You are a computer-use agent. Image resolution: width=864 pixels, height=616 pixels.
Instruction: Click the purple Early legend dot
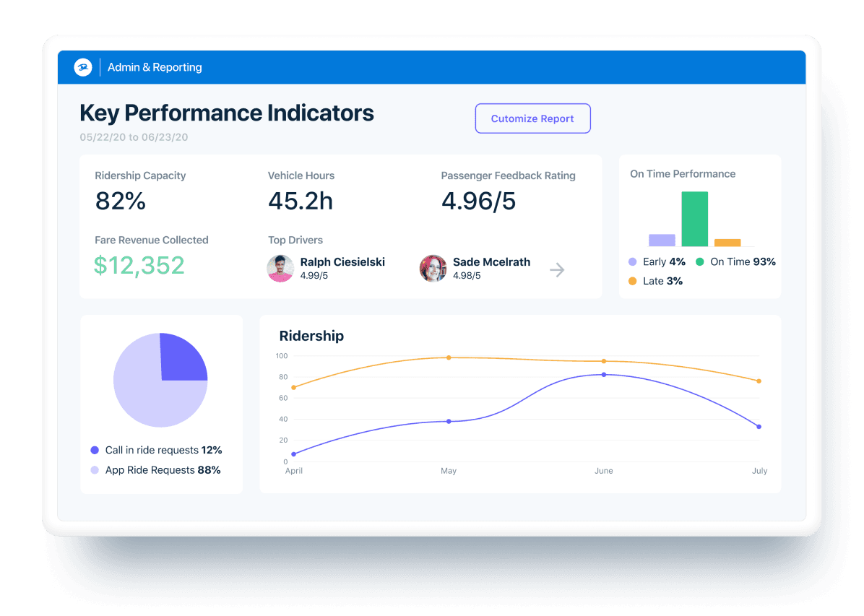(x=631, y=262)
